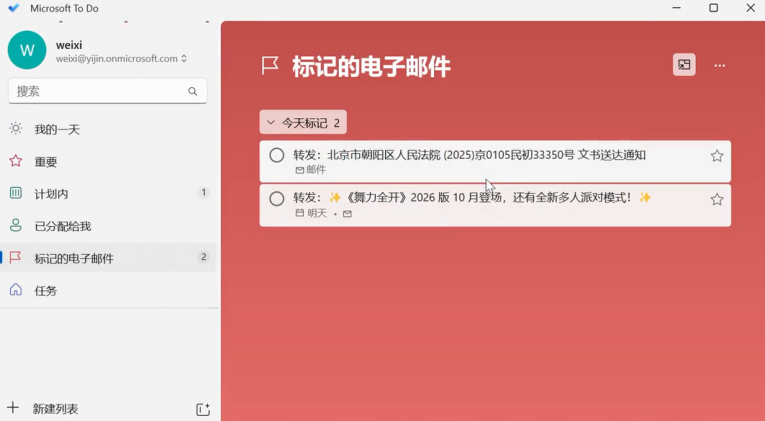Open the 我的一天 list
This screenshot has height=421, width=765.
[x=57, y=129]
